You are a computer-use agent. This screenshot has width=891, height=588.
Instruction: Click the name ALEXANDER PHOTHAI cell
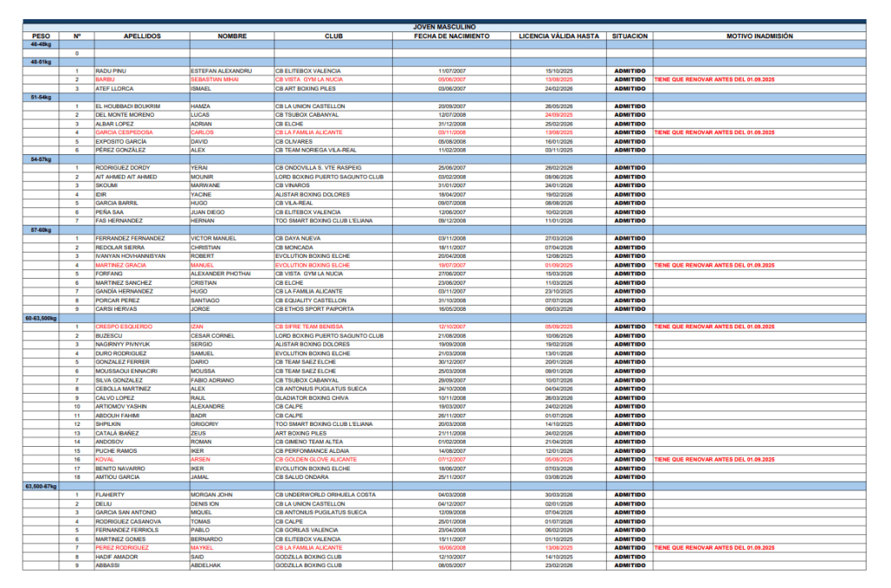pyautogui.click(x=220, y=274)
